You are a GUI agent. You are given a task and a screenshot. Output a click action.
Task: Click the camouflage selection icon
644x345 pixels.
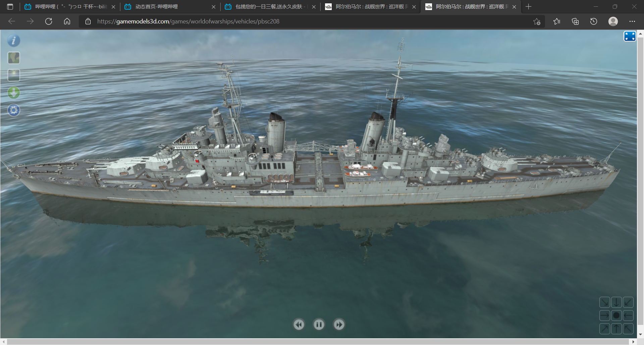click(x=14, y=58)
